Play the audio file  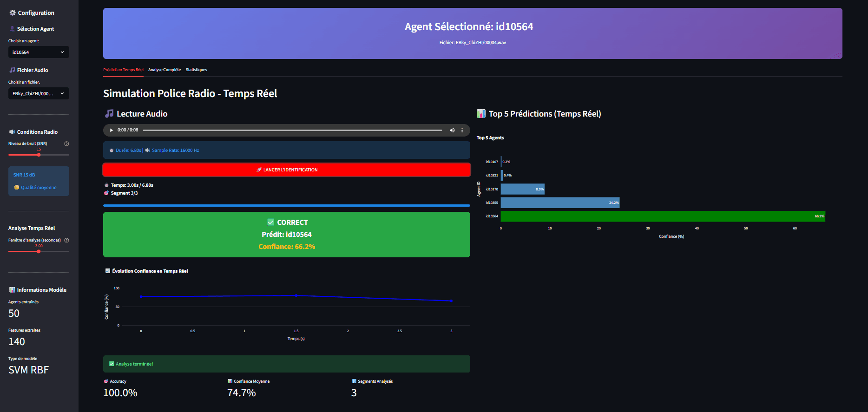tap(112, 130)
